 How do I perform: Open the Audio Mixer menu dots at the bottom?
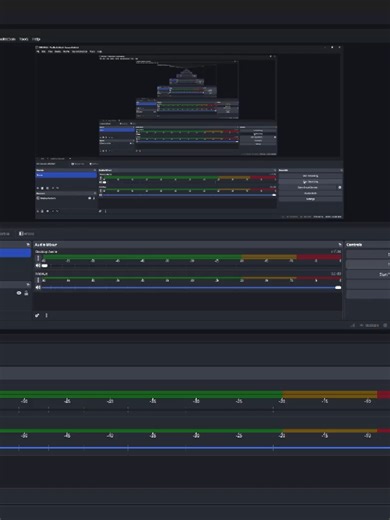[x=46, y=315]
